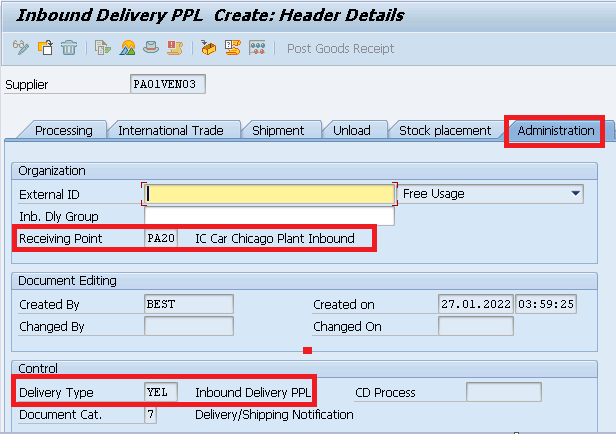This screenshot has width=616, height=434.
Task: Click the other inbound delivery icon
Action: pyautogui.click(x=45, y=48)
